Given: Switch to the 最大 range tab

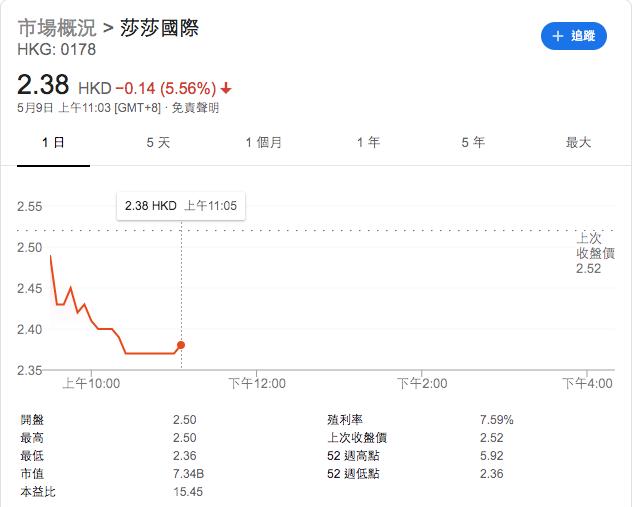Looking at the screenshot, I should point(578,143).
